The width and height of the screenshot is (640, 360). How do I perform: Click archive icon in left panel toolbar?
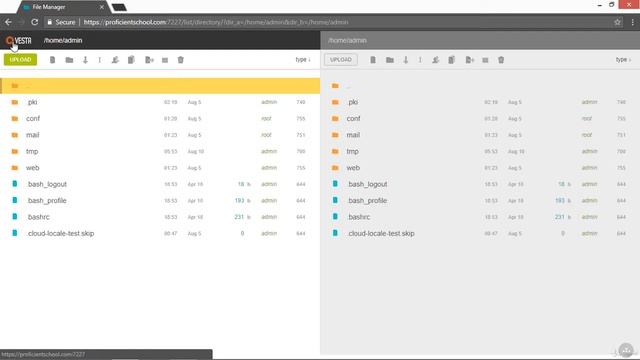pyautogui.click(x=165, y=60)
